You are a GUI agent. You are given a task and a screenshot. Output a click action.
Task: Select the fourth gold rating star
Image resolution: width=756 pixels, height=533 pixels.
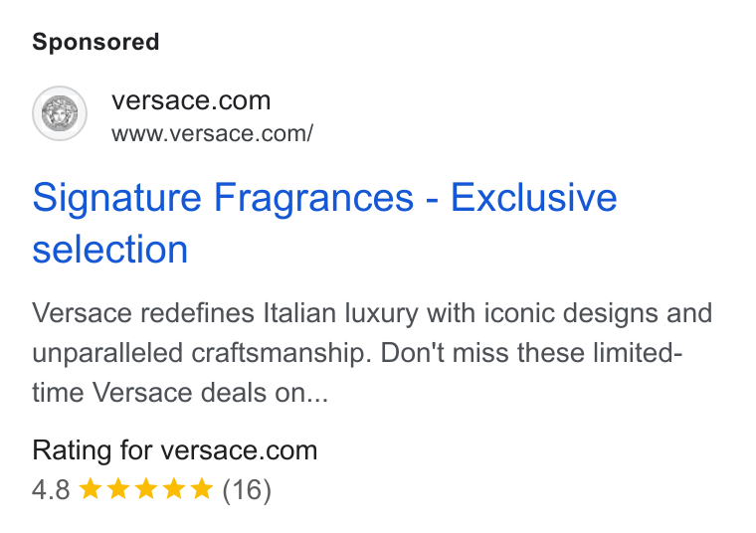tap(174, 488)
